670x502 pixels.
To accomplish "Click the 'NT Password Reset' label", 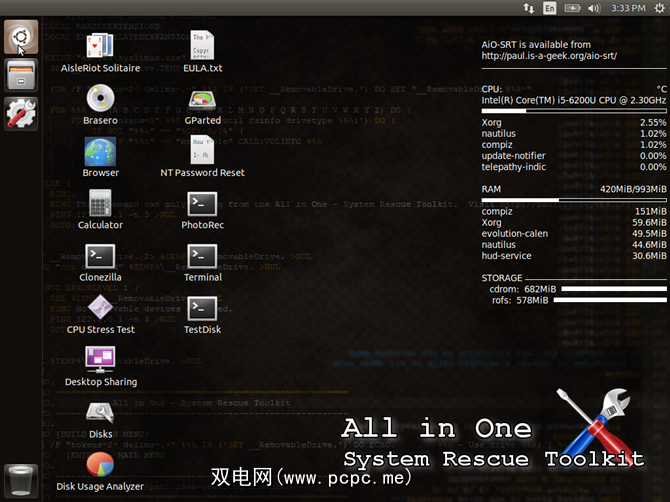I will point(203,173).
